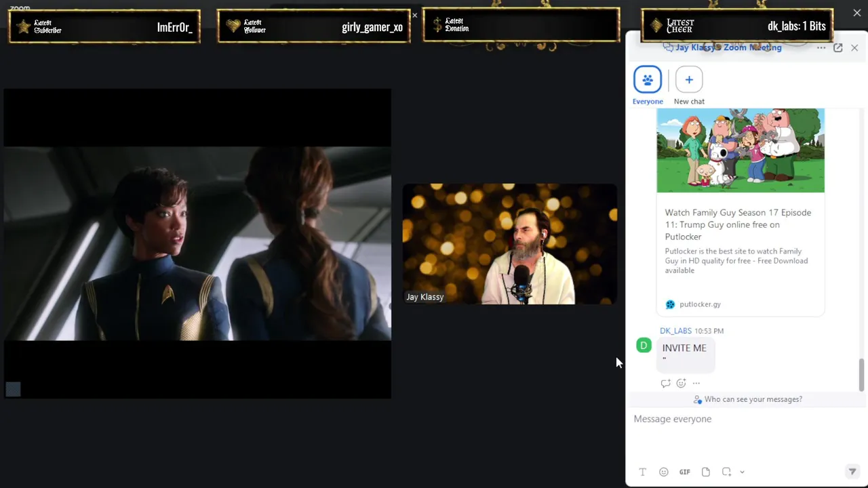Image resolution: width=868 pixels, height=488 pixels.
Task: Click the 10:53 PM message timestamp
Action: coord(709,331)
